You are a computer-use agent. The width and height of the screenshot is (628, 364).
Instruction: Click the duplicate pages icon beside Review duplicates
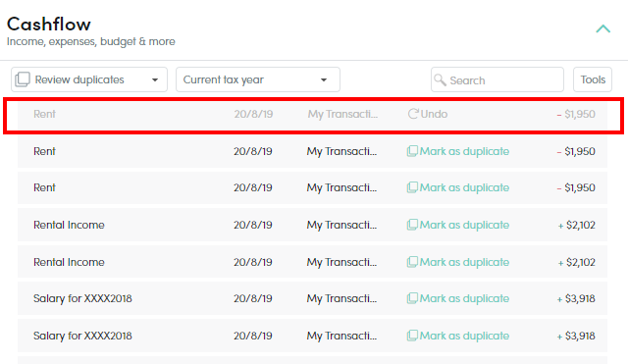coord(23,79)
